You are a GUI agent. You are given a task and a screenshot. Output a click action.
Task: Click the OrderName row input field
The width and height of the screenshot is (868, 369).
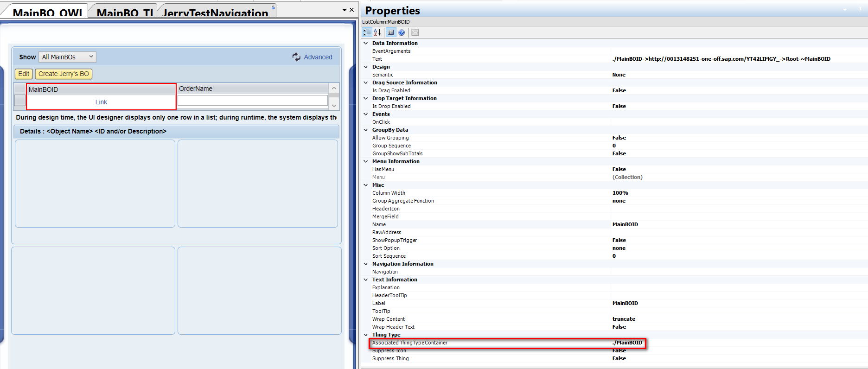point(253,101)
